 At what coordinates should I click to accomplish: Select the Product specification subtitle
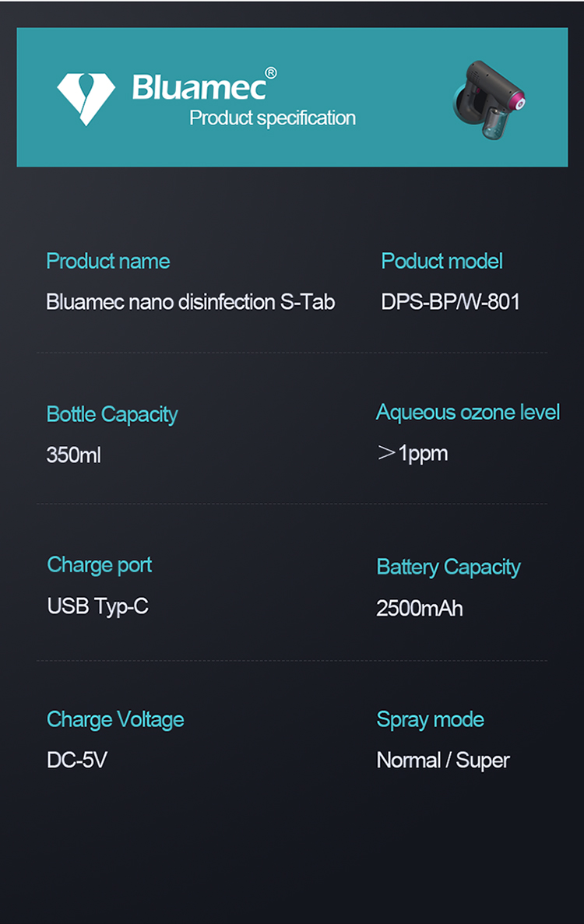273,118
